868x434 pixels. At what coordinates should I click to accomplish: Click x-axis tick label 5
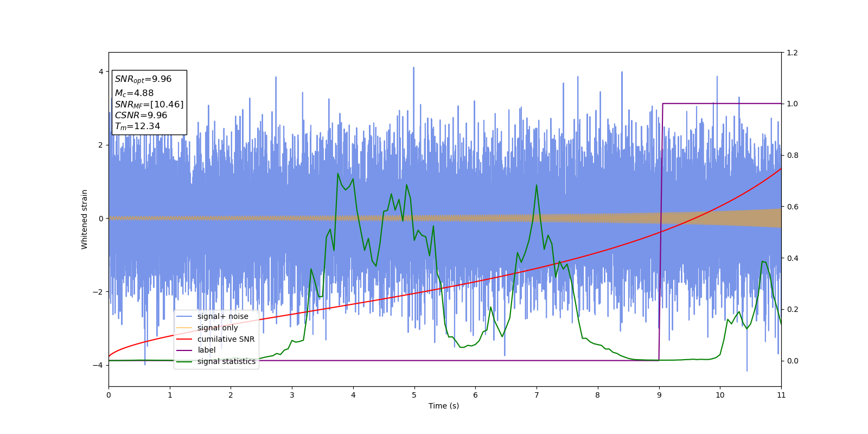click(414, 395)
